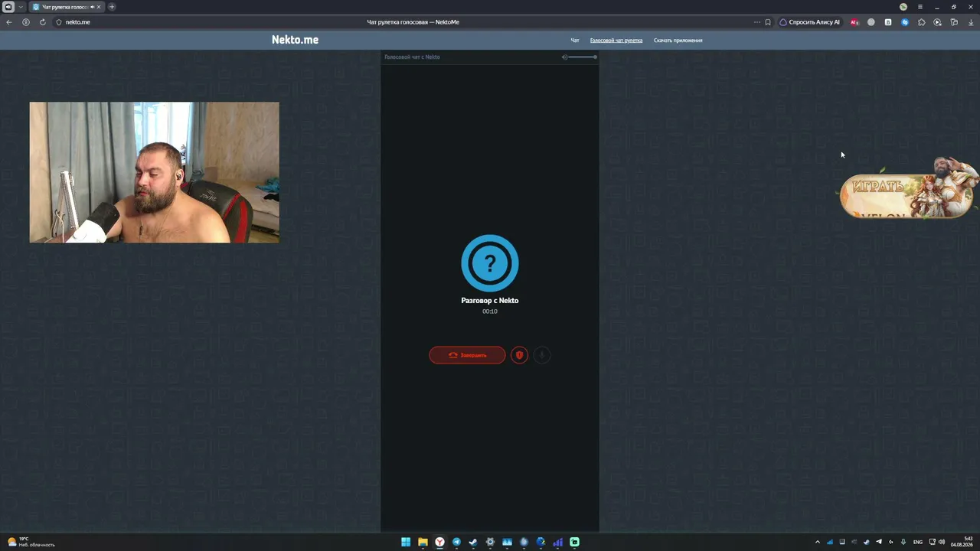Click the Yandex sidebar icon at top-left
This screenshot has height=551, width=980.
tap(8, 7)
